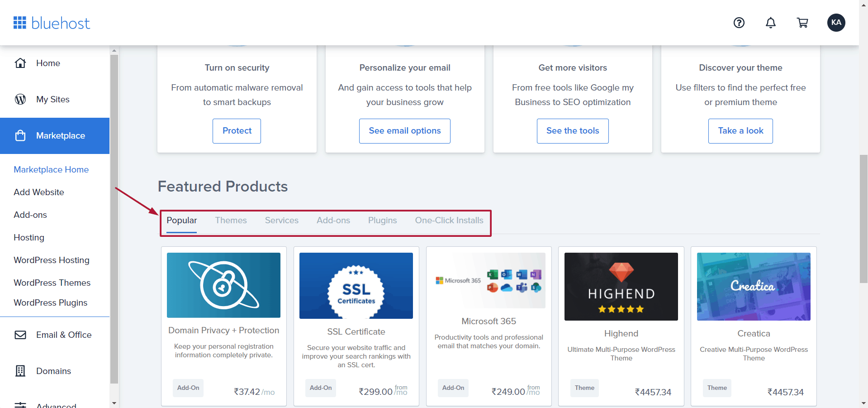Screen dimensions: 868x408
Task: Select the Highend theme thumbnail
Action: coord(621,287)
